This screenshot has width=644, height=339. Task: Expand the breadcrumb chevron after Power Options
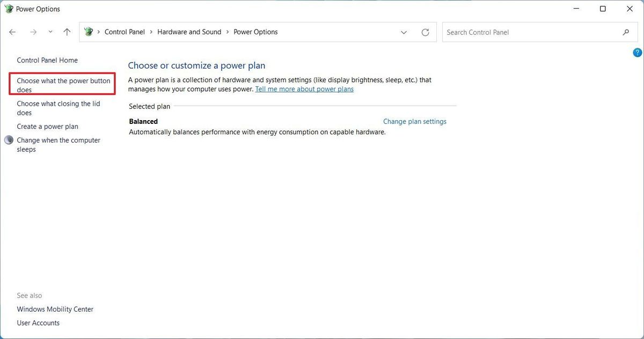coord(404,32)
